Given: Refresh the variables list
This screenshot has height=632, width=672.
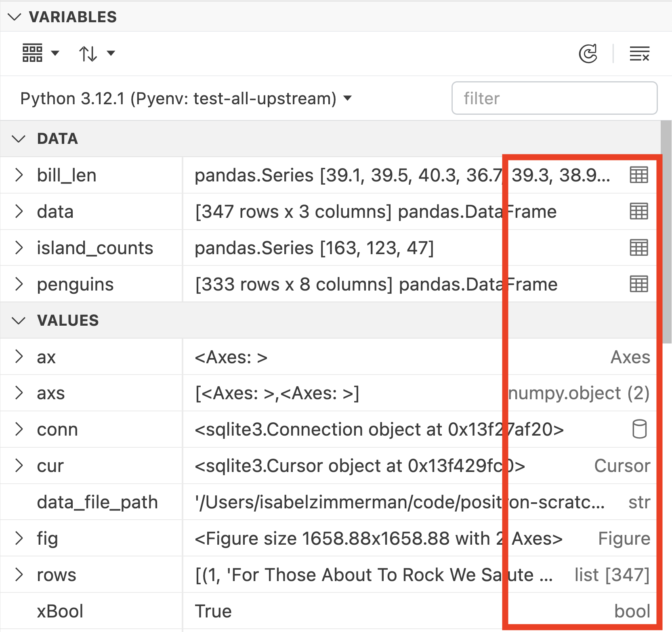Looking at the screenshot, I should [588, 53].
